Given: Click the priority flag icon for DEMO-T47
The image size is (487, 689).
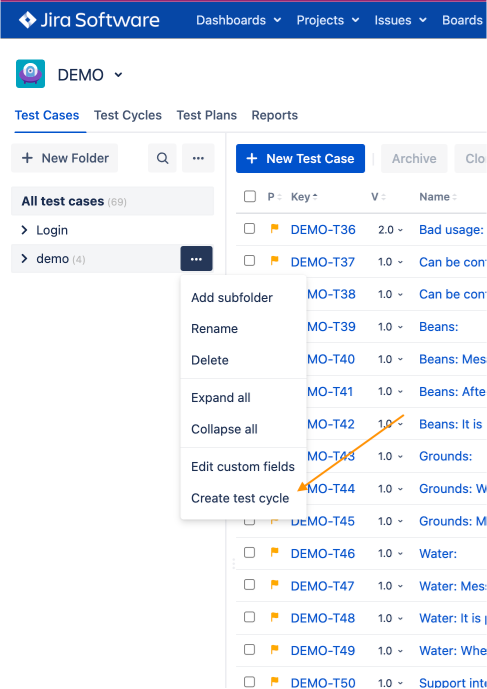Looking at the screenshot, I should 275,585.
